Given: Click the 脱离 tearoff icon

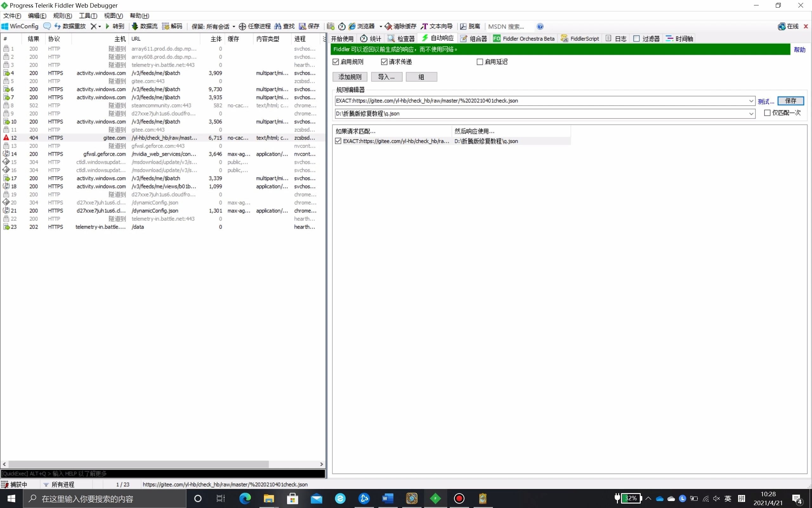Looking at the screenshot, I should (470, 26).
